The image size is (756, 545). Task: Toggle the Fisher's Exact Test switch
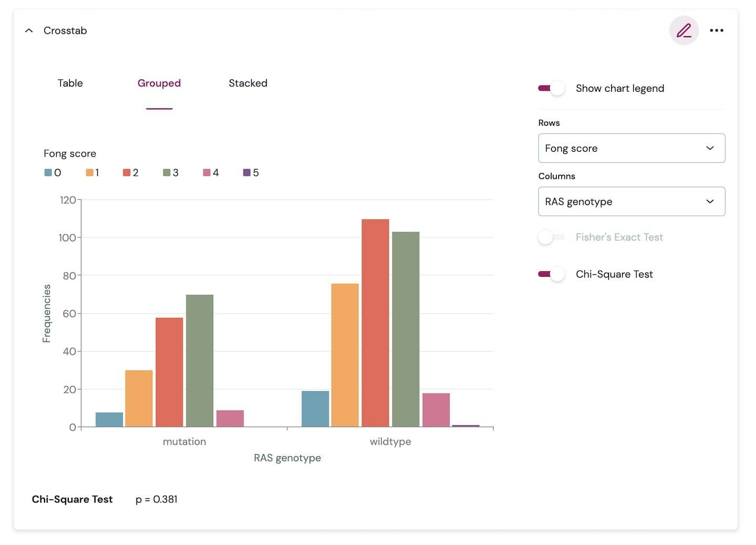click(x=551, y=237)
